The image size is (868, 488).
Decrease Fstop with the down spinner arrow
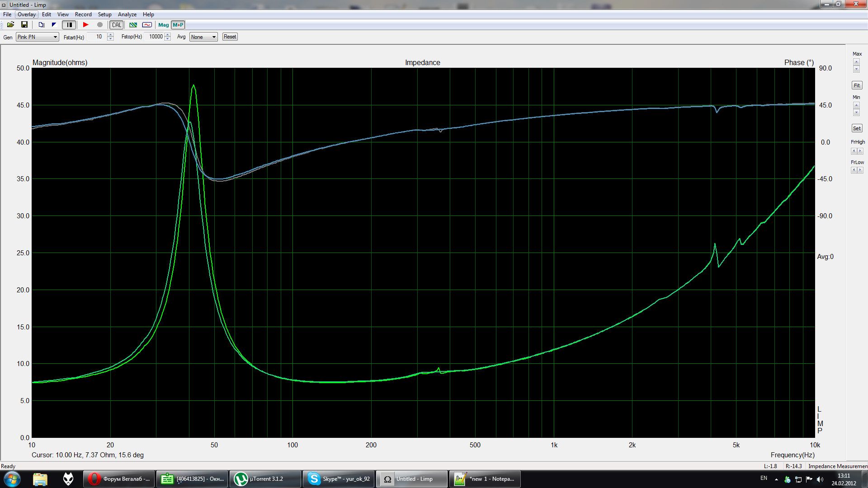pyautogui.click(x=168, y=39)
